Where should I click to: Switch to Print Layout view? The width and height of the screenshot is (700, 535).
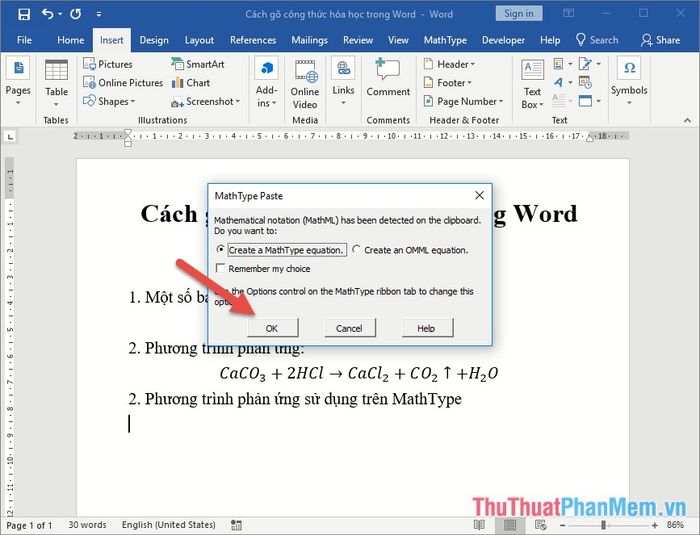point(510,525)
